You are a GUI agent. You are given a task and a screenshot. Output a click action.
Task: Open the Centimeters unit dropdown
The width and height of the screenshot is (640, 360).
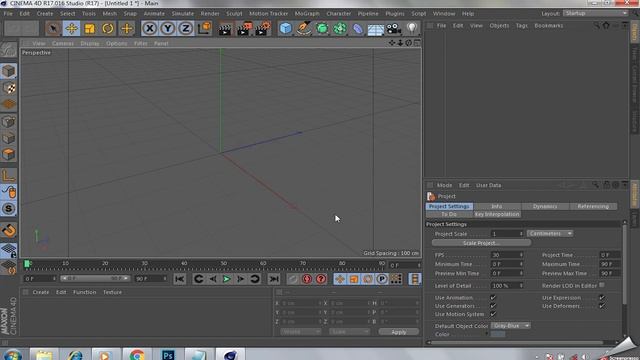550,233
